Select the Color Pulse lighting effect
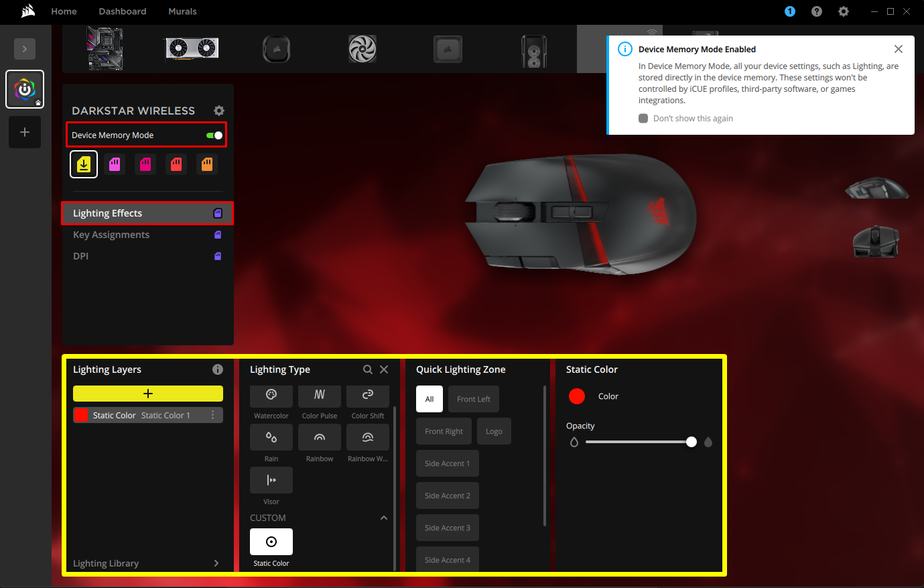Image resolution: width=924 pixels, height=588 pixels. click(319, 396)
